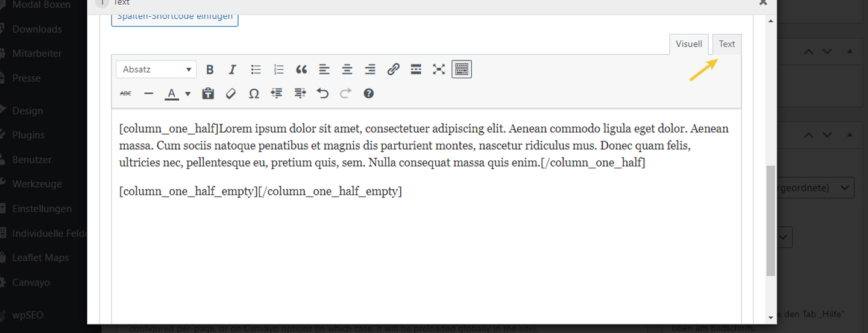Open the Absatz paragraph format dropdown
Viewport: 868px width, 333px height.
tap(156, 69)
